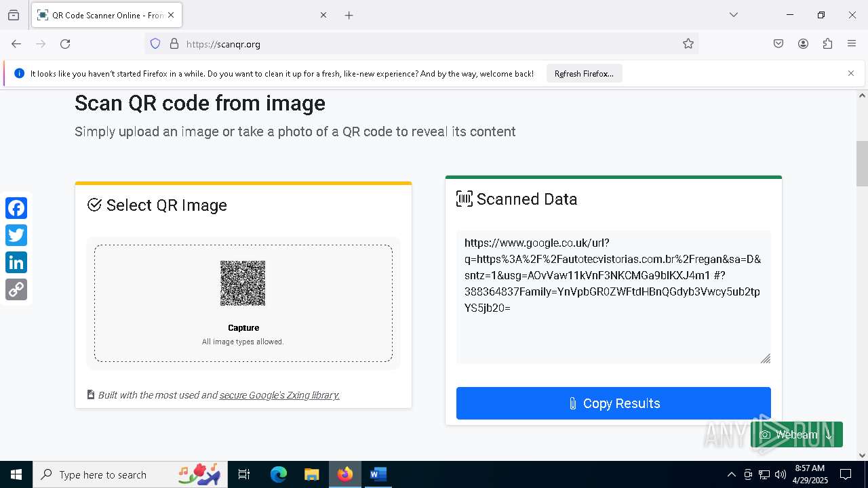
Task: Reload the current page
Action: point(65,44)
